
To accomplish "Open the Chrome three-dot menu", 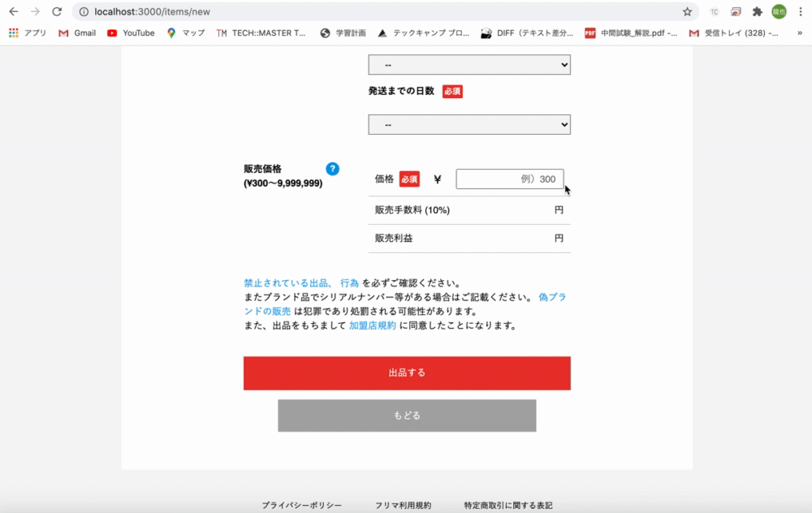I will pyautogui.click(x=800, y=11).
